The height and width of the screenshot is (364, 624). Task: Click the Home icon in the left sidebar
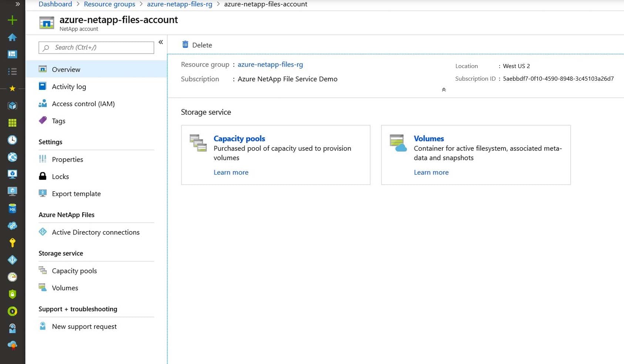(x=12, y=37)
